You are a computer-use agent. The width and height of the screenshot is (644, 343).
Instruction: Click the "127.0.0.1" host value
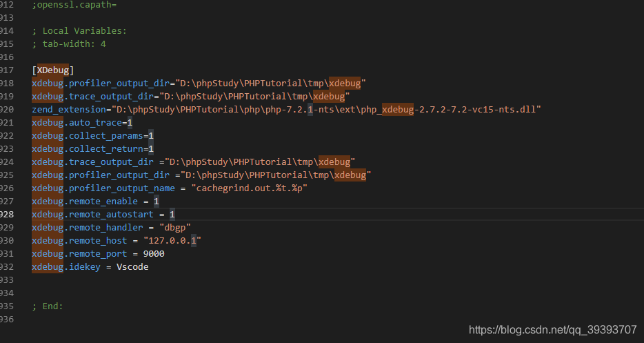172,241
